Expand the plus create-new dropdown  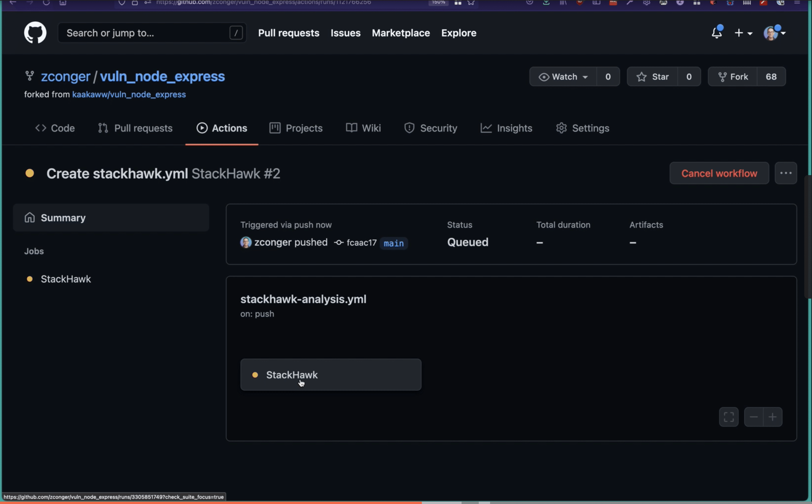coord(743,33)
